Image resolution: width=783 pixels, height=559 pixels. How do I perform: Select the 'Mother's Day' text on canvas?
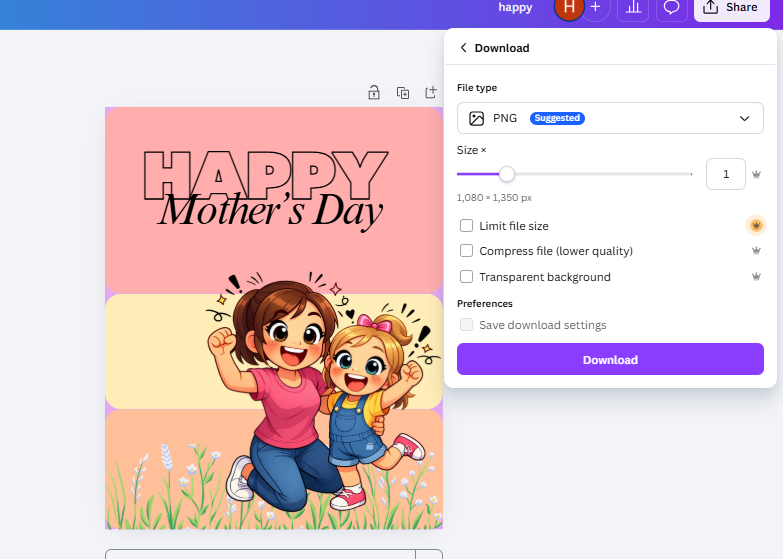click(x=271, y=211)
